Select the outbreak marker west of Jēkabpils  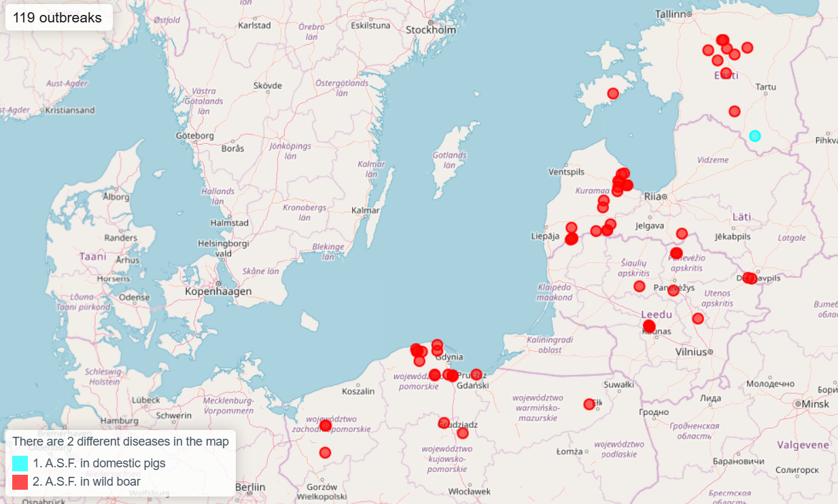click(682, 234)
